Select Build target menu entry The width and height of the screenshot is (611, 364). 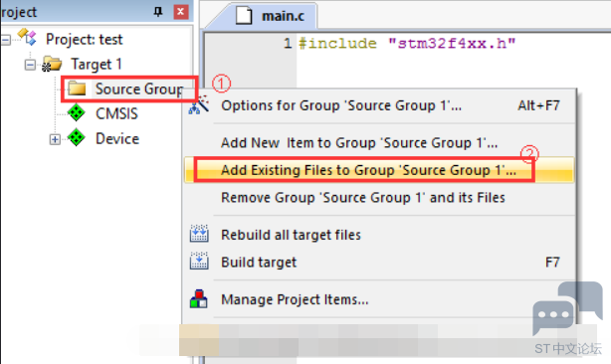[x=379, y=262]
